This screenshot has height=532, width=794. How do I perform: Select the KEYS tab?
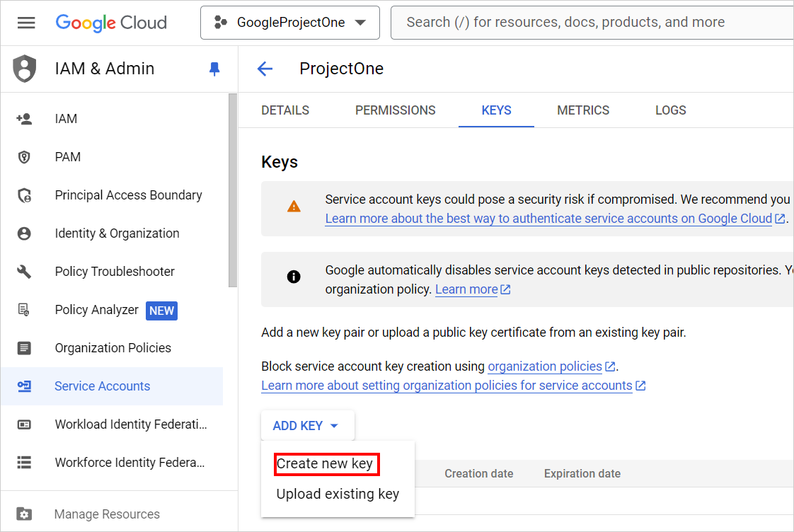(x=496, y=110)
